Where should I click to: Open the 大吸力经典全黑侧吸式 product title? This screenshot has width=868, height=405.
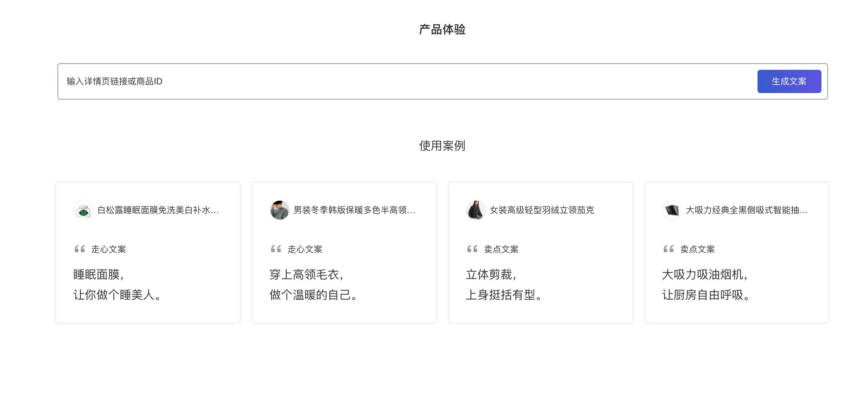747,210
